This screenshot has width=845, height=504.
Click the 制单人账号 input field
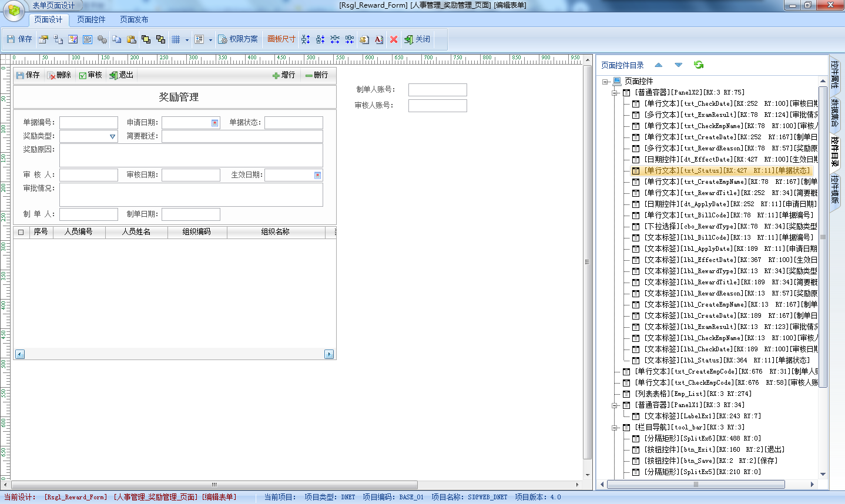[x=438, y=90]
